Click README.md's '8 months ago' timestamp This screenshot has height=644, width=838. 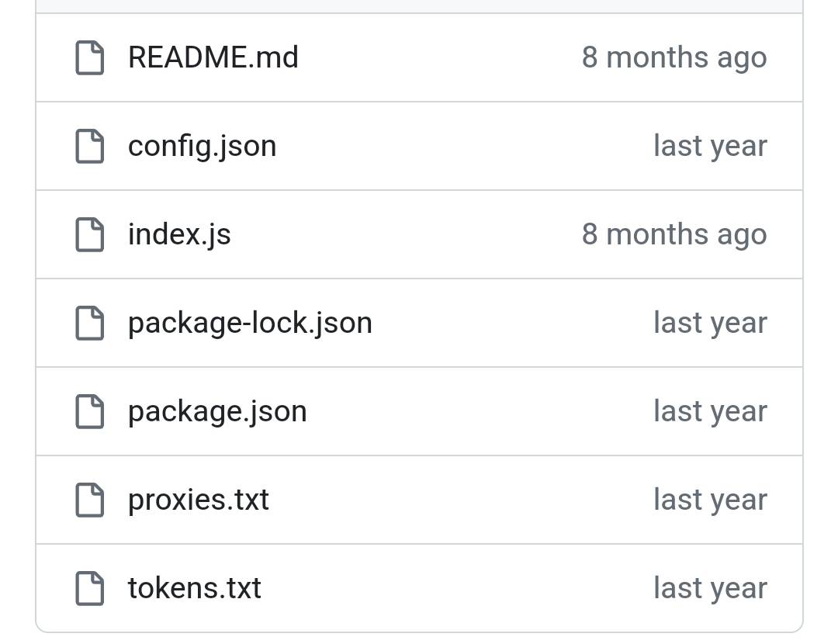click(674, 57)
